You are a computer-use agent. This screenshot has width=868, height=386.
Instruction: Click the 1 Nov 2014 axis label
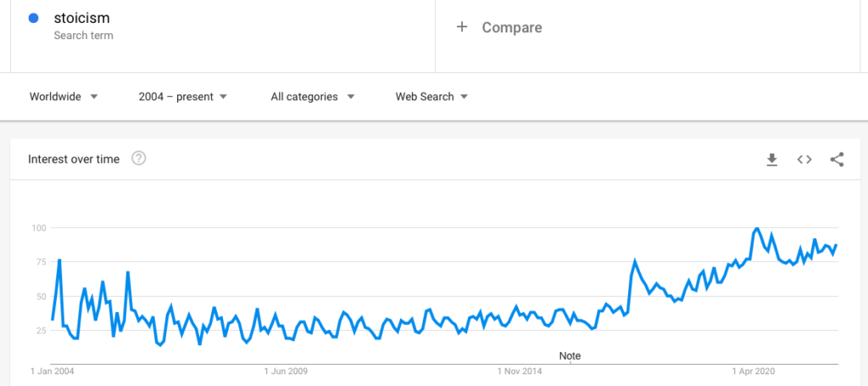click(520, 371)
